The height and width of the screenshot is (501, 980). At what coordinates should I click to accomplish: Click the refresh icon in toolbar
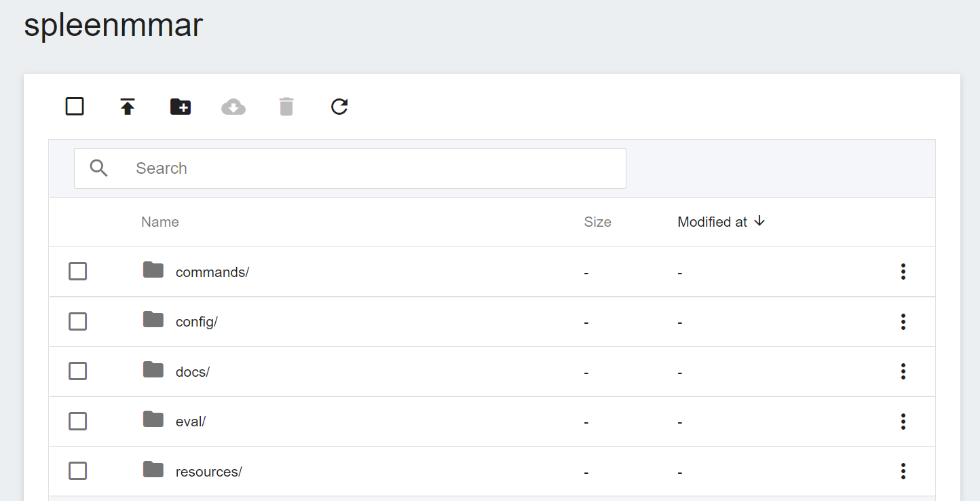[x=339, y=107]
